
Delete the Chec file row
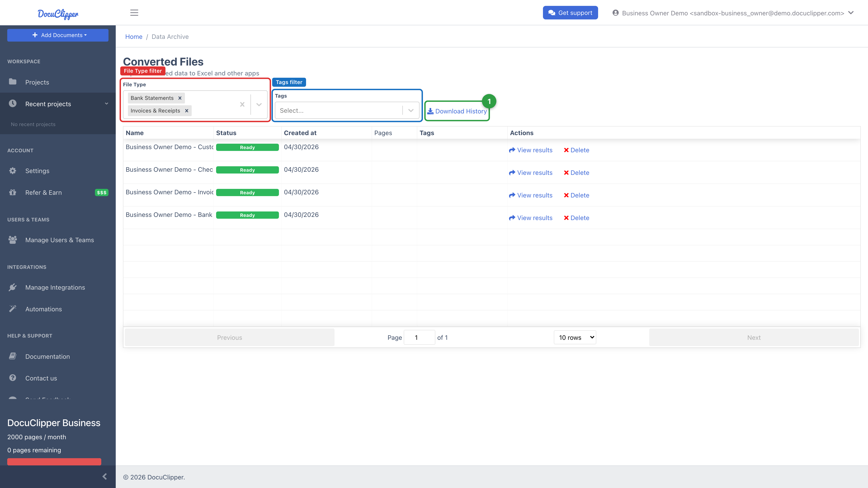577,172
